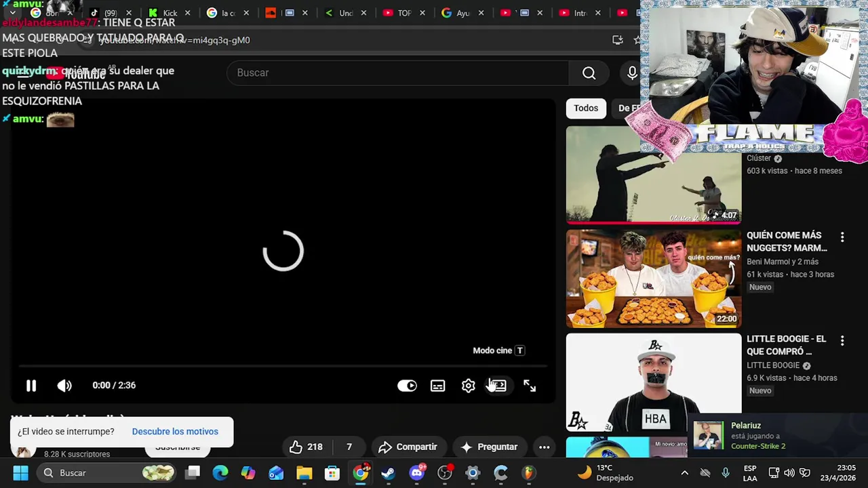Image resolution: width=868 pixels, height=488 pixels.
Task: Like the video with thumbs-up 218
Action: (x=306, y=447)
